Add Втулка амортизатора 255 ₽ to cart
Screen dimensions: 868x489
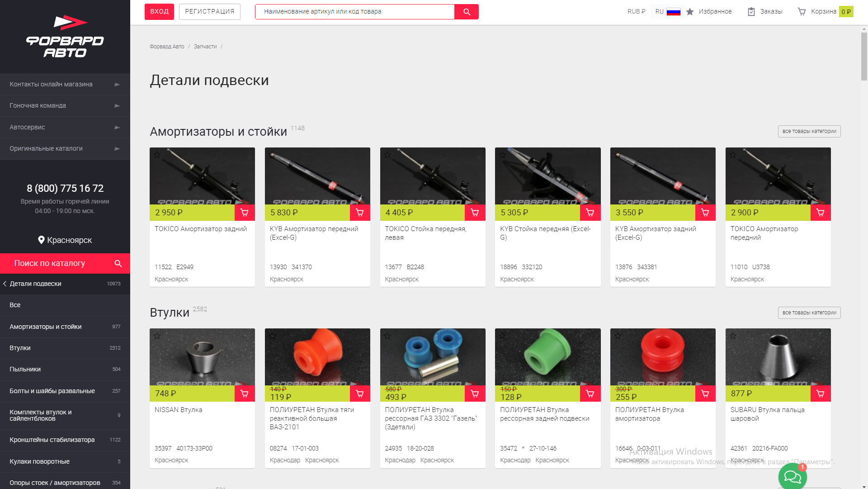[x=705, y=394]
